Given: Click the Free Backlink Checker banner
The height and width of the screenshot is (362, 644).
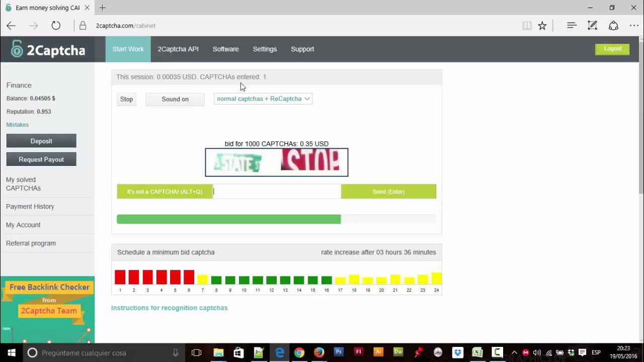Looking at the screenshot, I should (47, 310).
